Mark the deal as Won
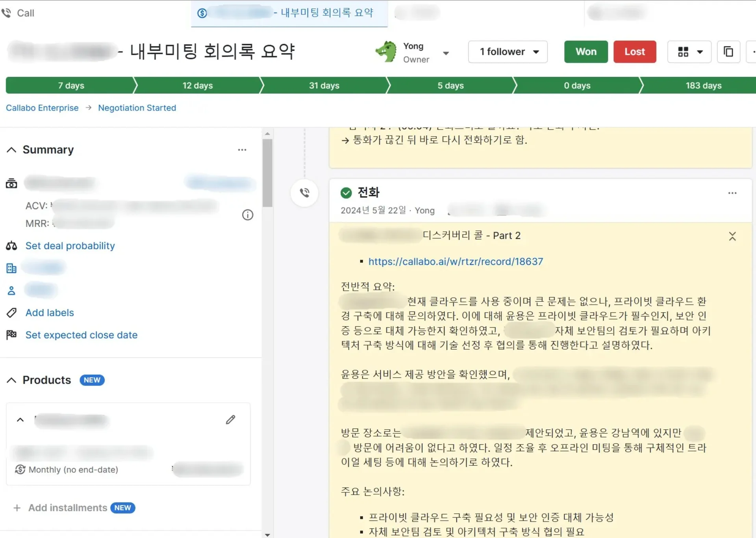Image resolution: width=756 pixels, height=538 pixels. pos(586,52)
